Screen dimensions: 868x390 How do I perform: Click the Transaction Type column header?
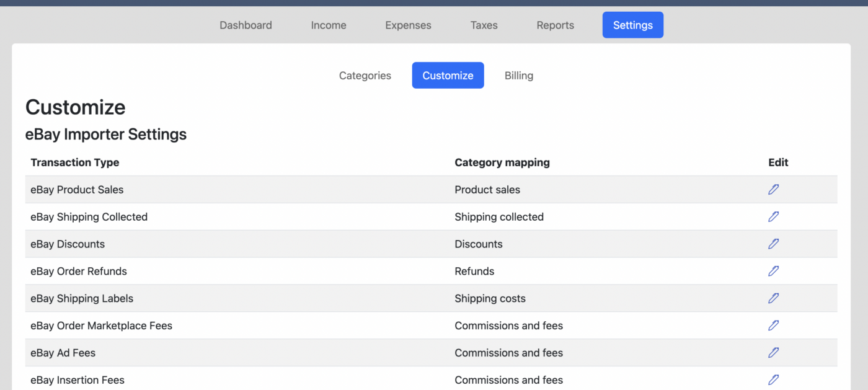[74, 162]
